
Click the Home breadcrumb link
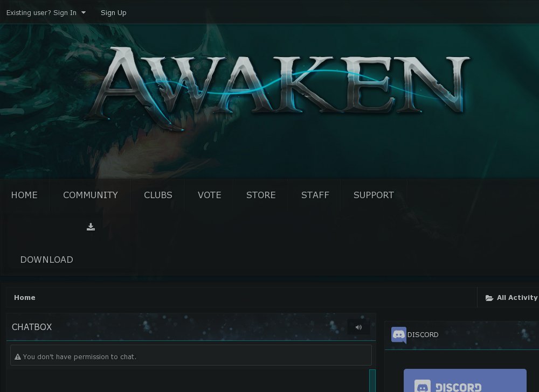pos(25,298)
